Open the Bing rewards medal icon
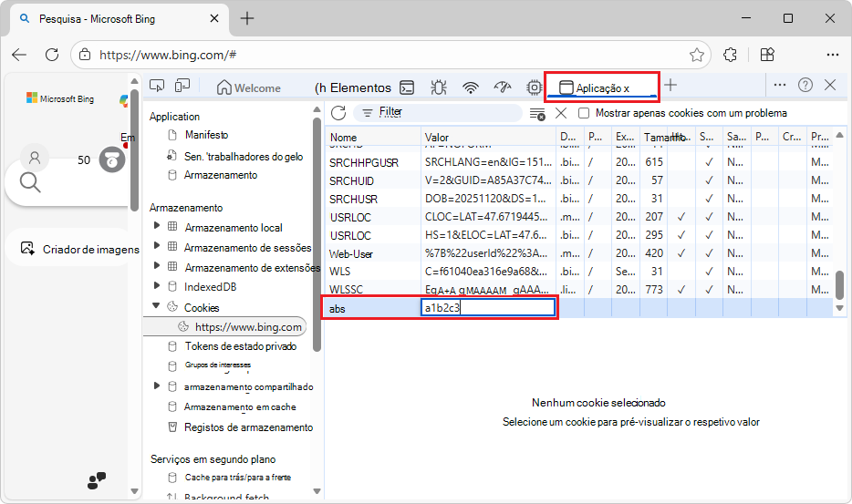The width and height of the screenshot is (852, 504). tap(112, 159)
